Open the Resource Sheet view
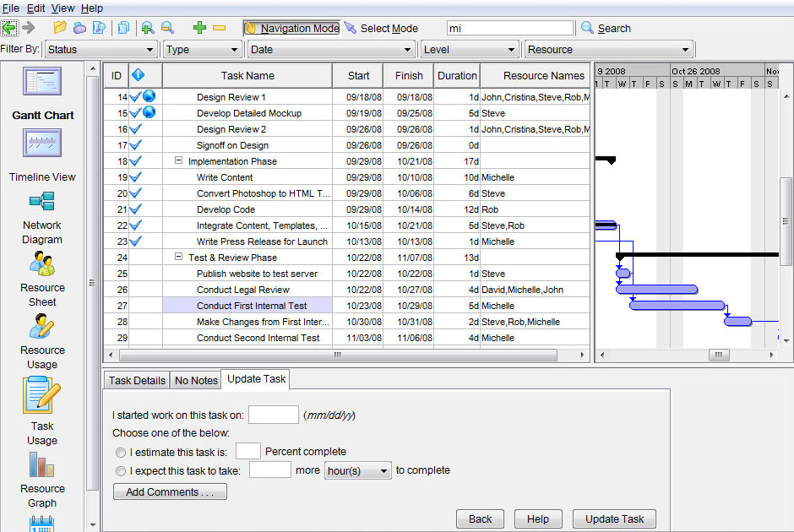The image size is (794, 532). pos(42,263)
